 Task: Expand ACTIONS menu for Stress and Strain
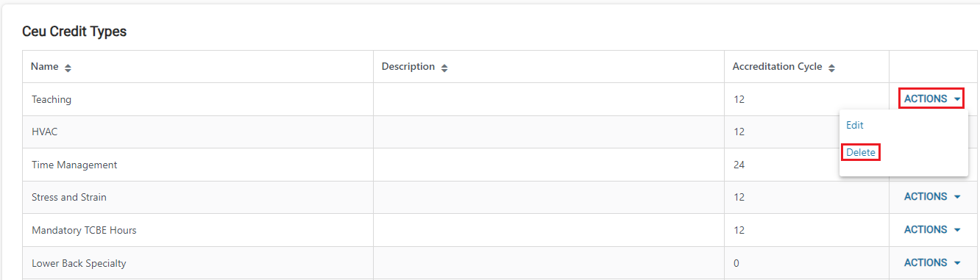932,197
